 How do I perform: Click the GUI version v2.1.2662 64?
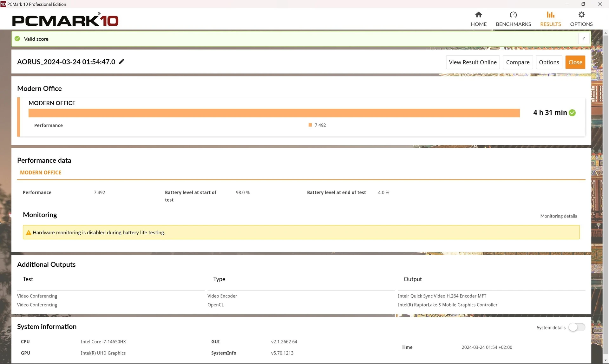click(284, 341)
